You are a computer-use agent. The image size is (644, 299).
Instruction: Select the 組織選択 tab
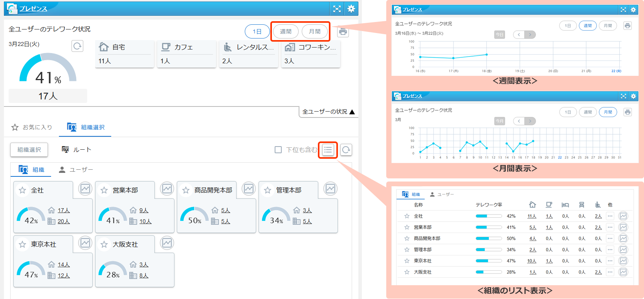pos(85,127)
